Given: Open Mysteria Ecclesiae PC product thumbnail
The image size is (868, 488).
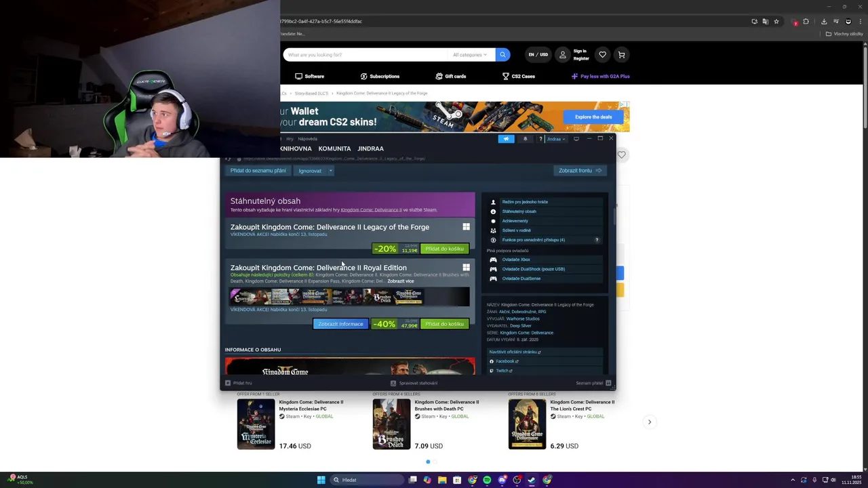Looking at the screenshot, I should click(256, 424).
